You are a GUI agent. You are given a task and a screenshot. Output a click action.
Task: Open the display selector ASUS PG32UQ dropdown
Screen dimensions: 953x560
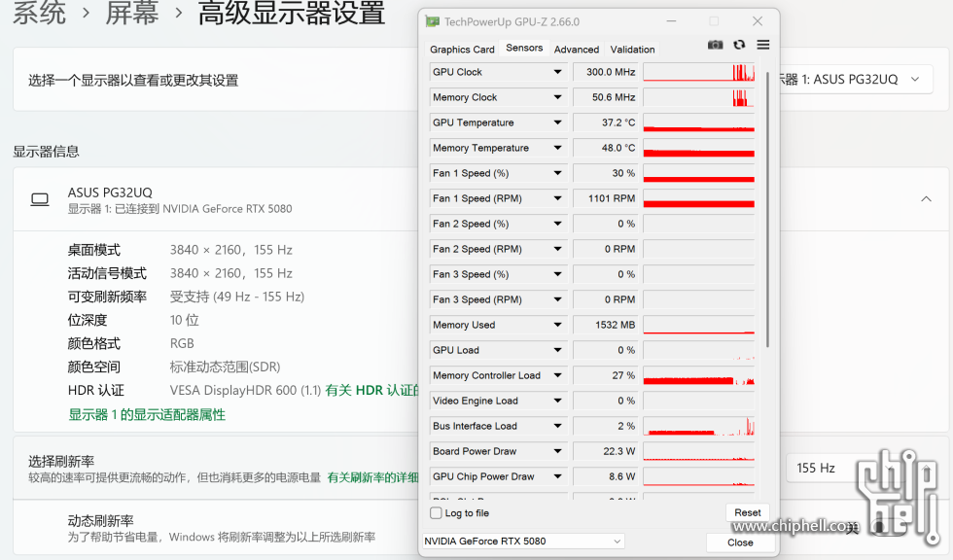pyautogui.click(x=856, y=80)
